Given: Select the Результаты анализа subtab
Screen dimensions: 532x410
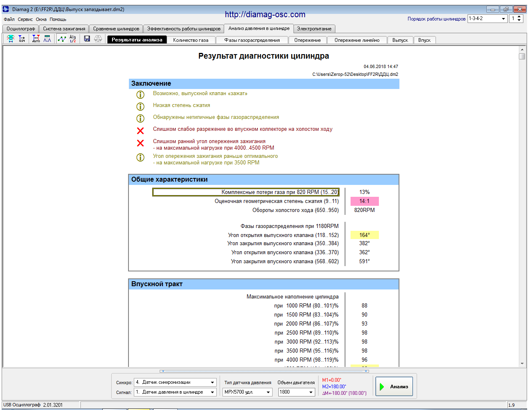Looking at the screenshot, I should coord(137,40).
